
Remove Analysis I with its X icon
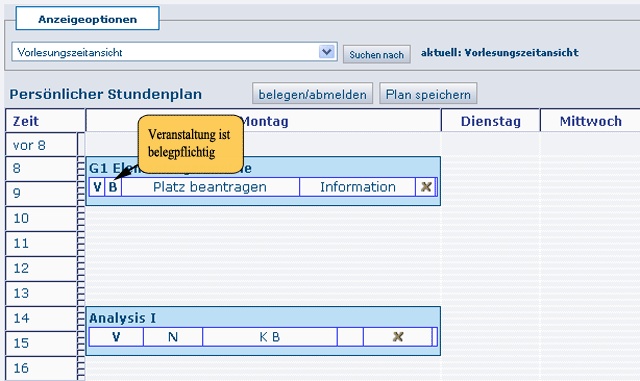tap(398, 337)
